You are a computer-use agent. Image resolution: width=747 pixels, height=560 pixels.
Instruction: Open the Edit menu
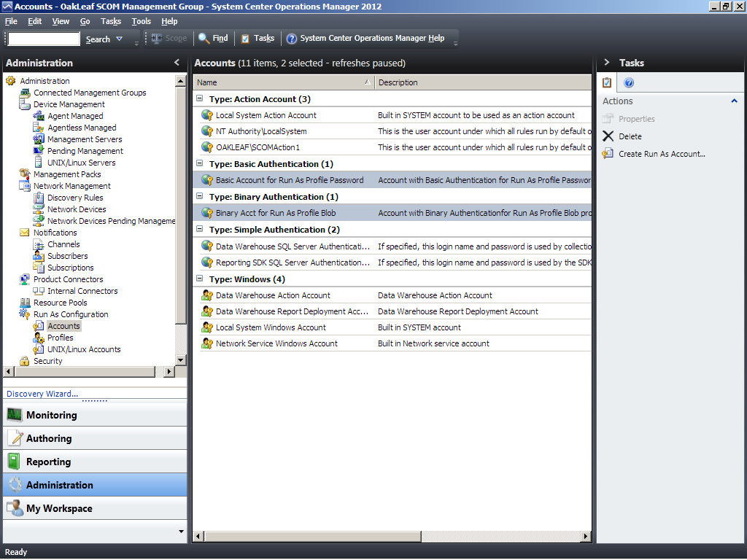pyautogui.click(x=34, y=21)
